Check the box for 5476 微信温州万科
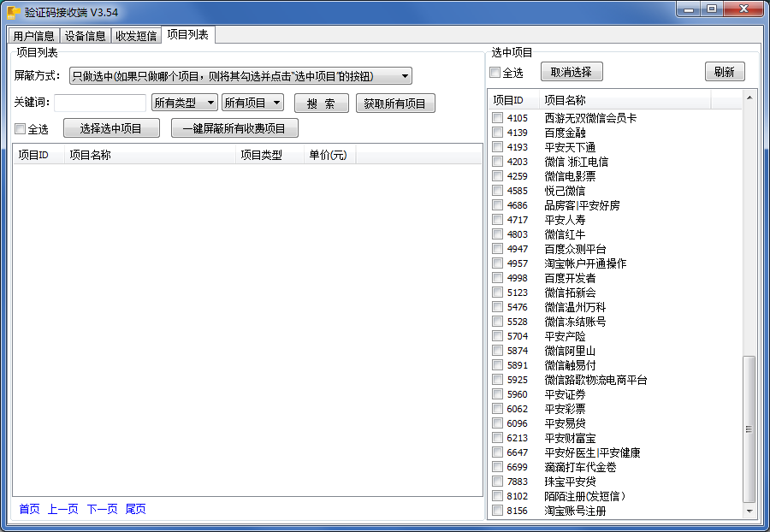Image resolution: width=770 pixels, height=532 pixels. tap(497, 307)
